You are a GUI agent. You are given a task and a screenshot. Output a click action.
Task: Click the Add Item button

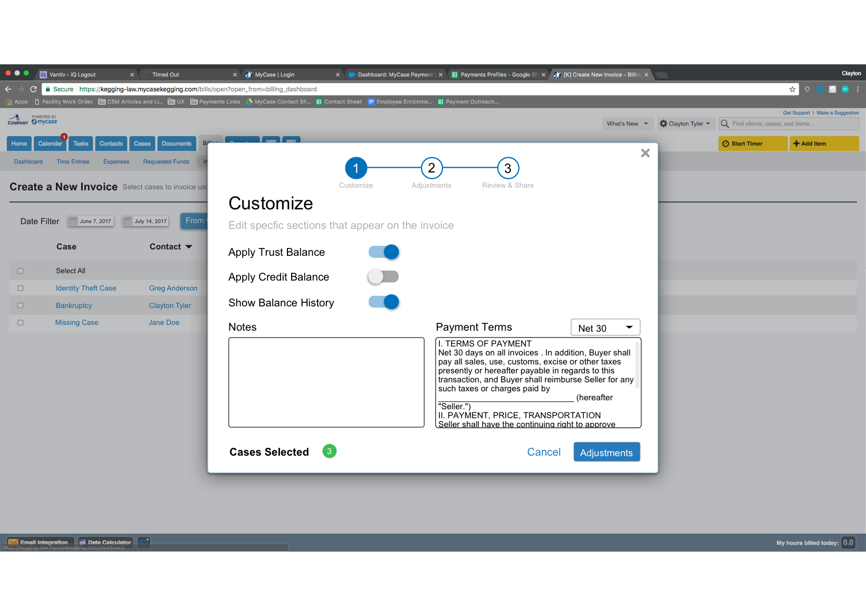824,143
